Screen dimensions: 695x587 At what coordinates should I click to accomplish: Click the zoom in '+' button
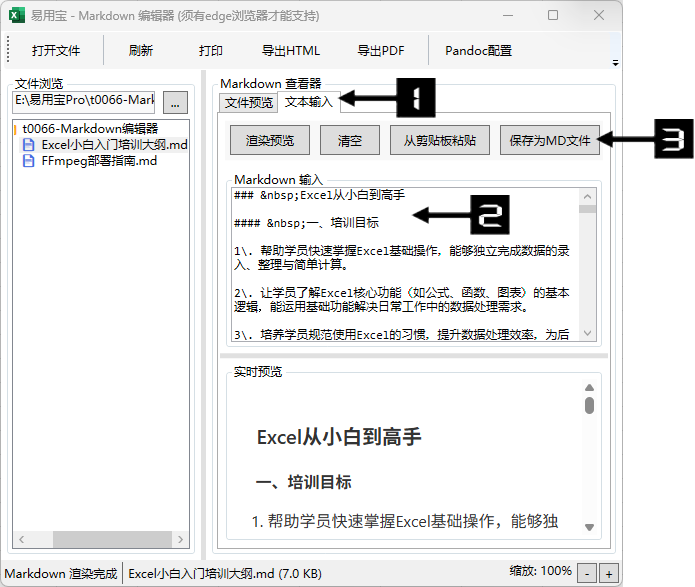[609, 574]
